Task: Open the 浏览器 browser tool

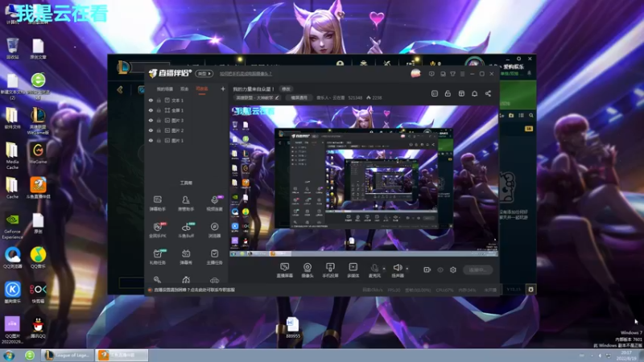Action: coord(214,230)
